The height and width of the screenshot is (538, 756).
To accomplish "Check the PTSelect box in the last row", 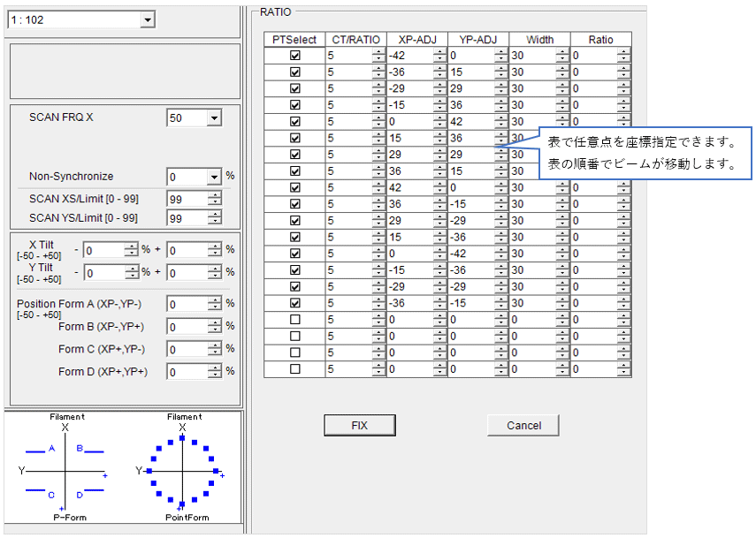I will pyautogui.click(x=295, y=368).
